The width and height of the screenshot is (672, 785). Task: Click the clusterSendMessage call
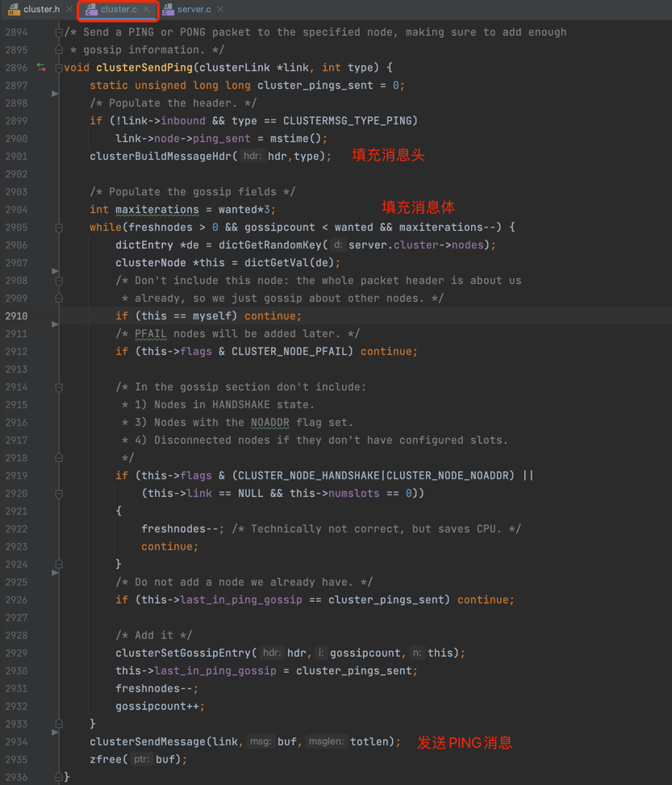click(147, 741)
